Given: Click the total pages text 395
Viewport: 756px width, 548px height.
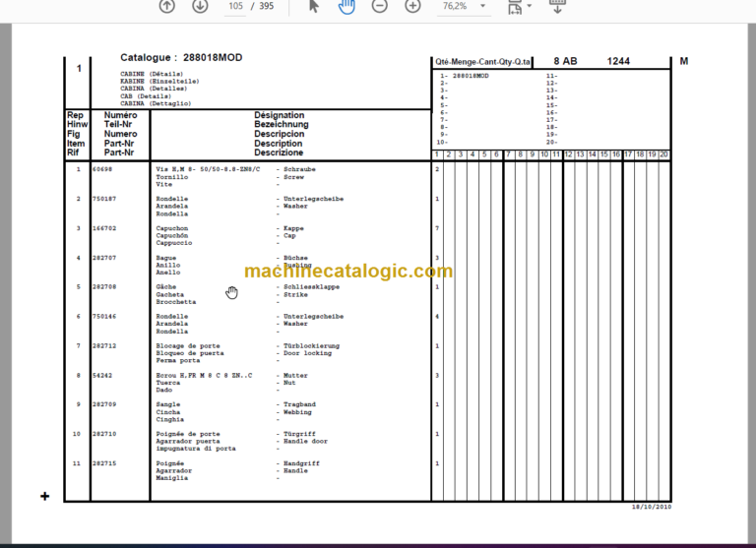Looking at the screenshot, I should (266, 6).
